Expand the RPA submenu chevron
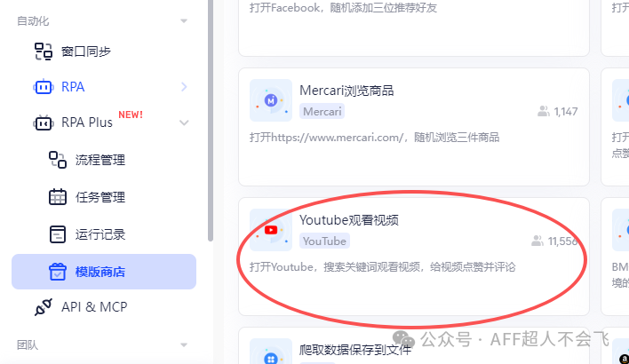The width and height of the screenshot is (629, 364). [184, 87]
